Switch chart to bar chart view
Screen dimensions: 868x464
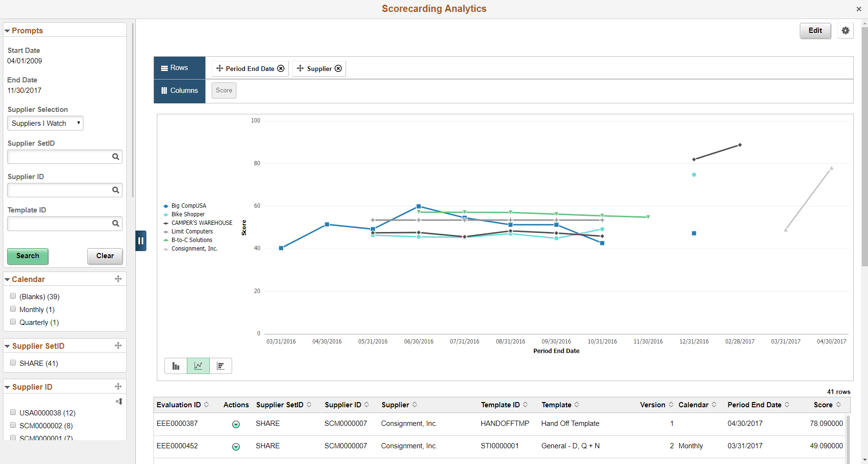(x=176, y=365)
